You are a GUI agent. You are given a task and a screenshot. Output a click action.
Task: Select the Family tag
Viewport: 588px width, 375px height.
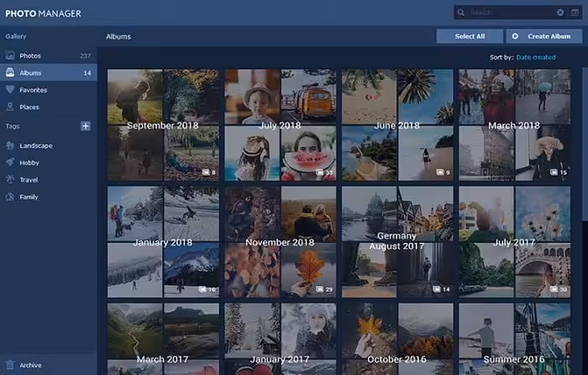click(x=29, y=197)
